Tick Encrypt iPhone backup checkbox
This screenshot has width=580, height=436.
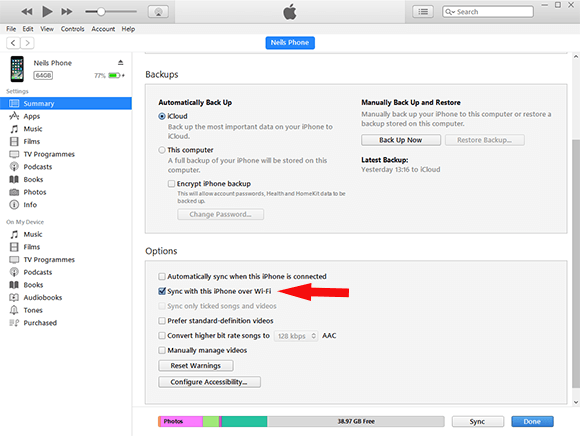[x=171, y=183]
